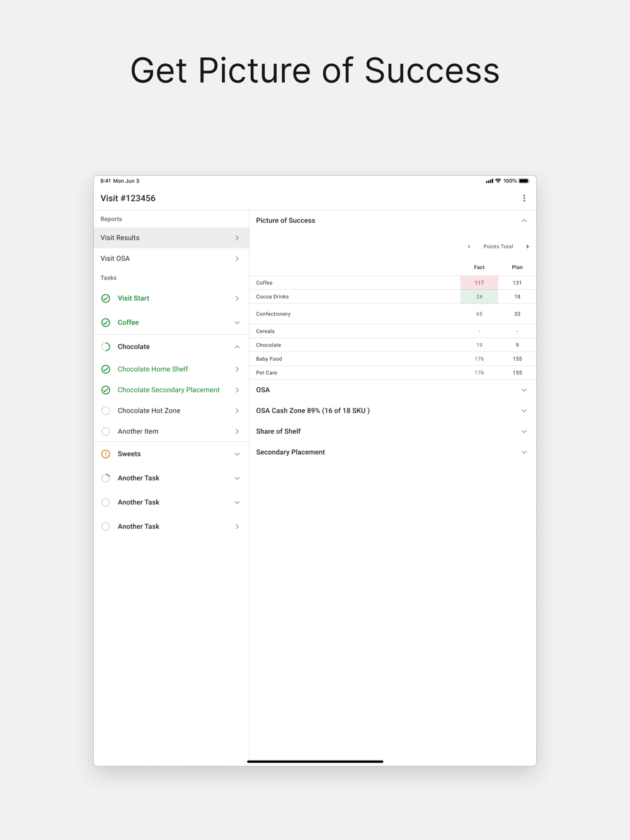Screen dimensions: 630x840
Task: Expand OSA Cash Zone 89% section
Action: tap(524, 411)
